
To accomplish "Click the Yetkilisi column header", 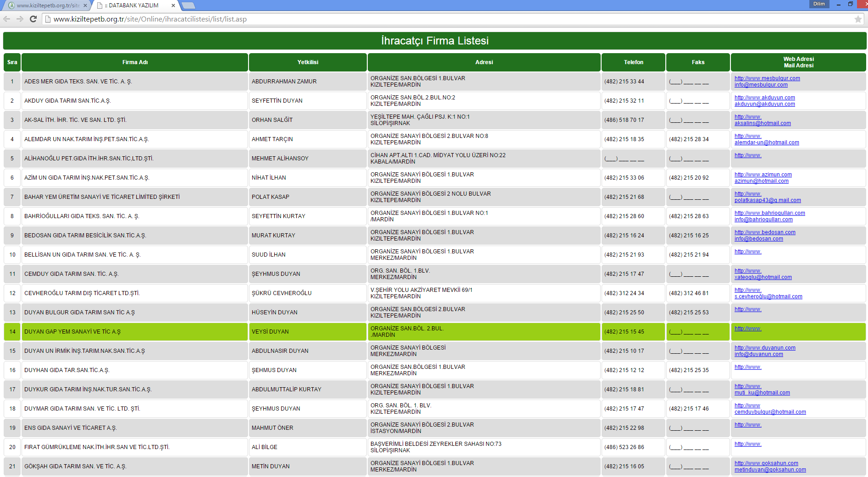I will (308, 62).
